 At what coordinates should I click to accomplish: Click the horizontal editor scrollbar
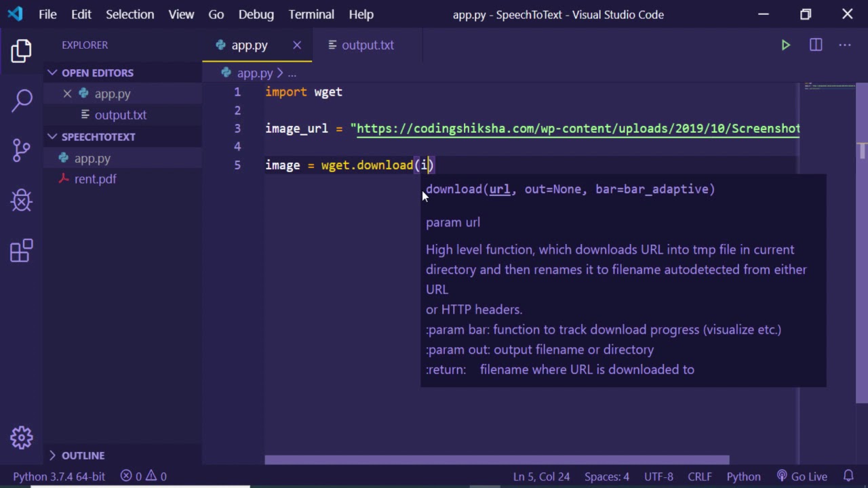pyautogui.click(x=496, y=460)
